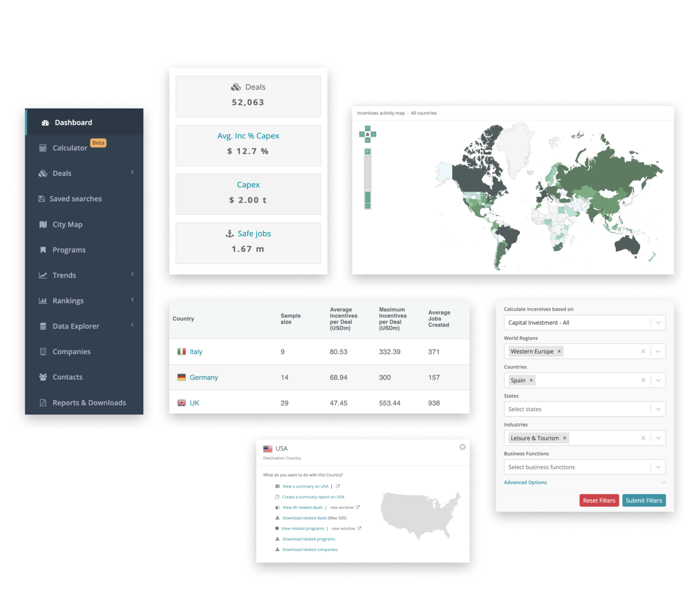Image resolution: width=700 pixels, height=610 pixels.
Task: Click the map's home reset icon
Action: coord(368,134)
